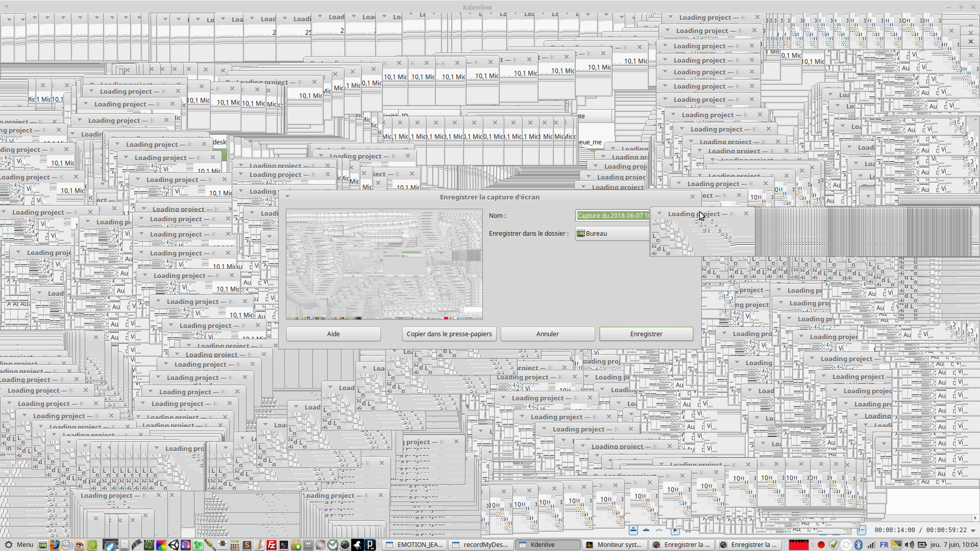Click the screenshot preview thumbnail
Image resolution: width=980 pixels, height=551 pixels.
[x=384, y=264]
